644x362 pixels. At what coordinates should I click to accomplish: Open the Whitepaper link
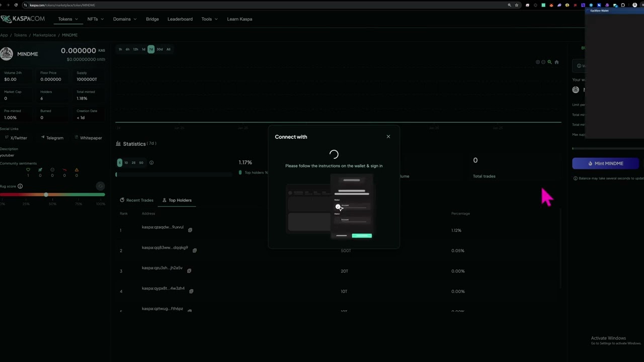[x=88, y=138]
